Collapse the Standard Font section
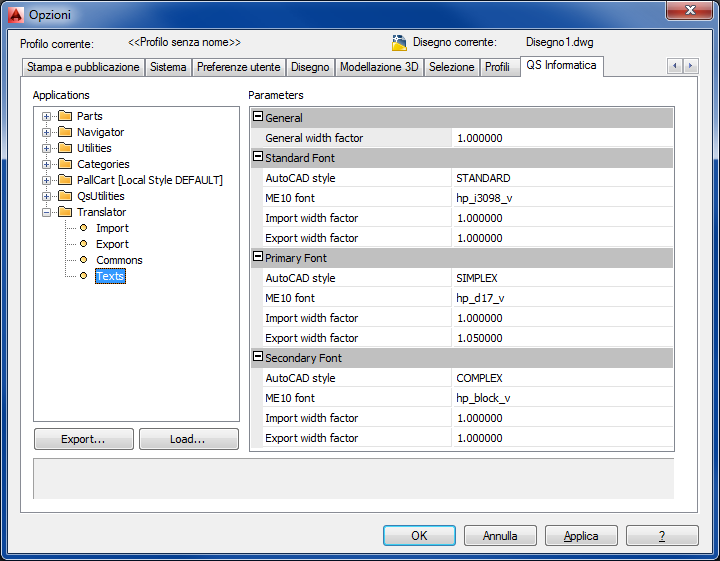720x561 pixels. 258,157
